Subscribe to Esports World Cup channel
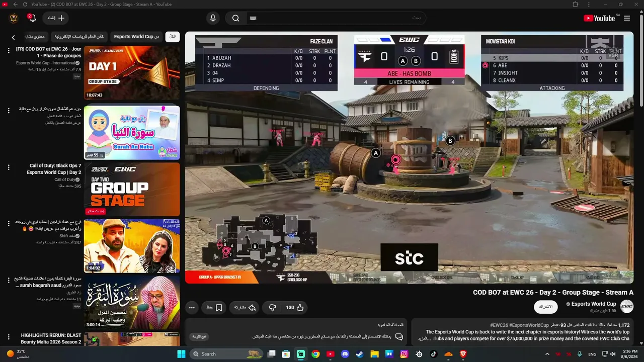This screenshot has width=644, height=362. pyautogui.click(x=546, y=306)
